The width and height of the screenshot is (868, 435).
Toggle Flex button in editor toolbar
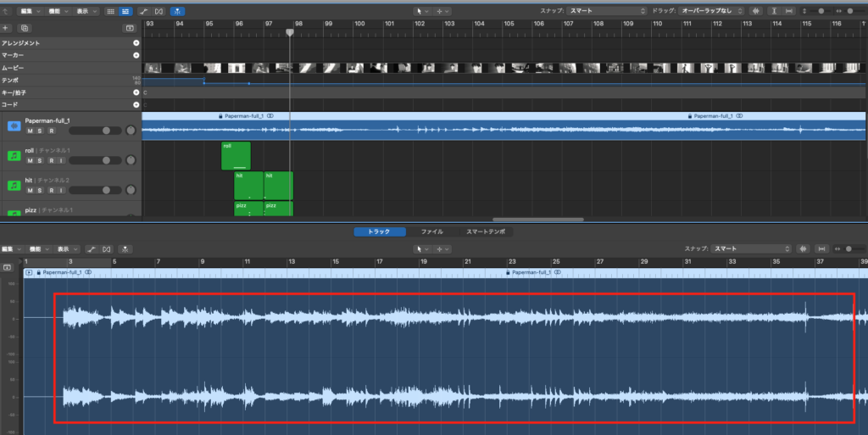tap(107, 249)
